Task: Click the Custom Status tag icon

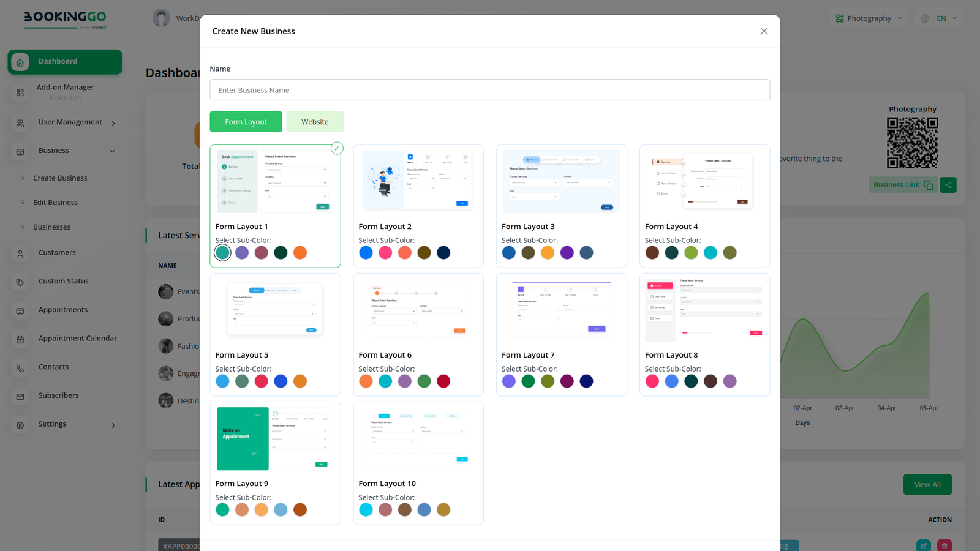Action: point(20,282)
